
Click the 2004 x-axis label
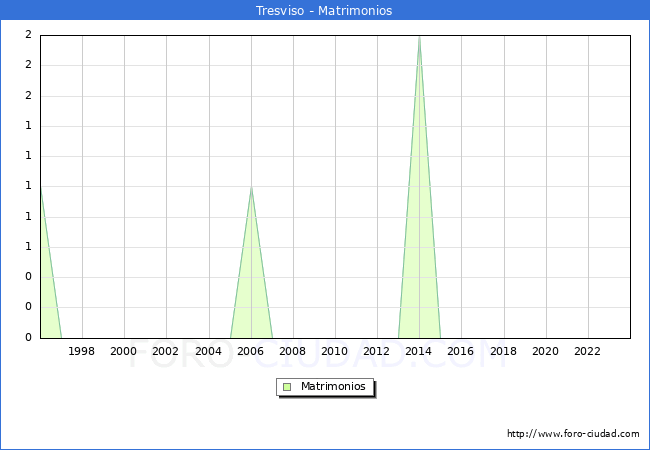pos(208,351)
